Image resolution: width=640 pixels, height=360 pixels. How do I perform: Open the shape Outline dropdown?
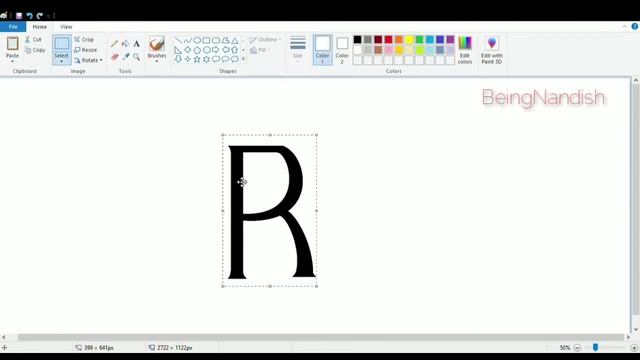pyautogui.click(x=265, y=40)
